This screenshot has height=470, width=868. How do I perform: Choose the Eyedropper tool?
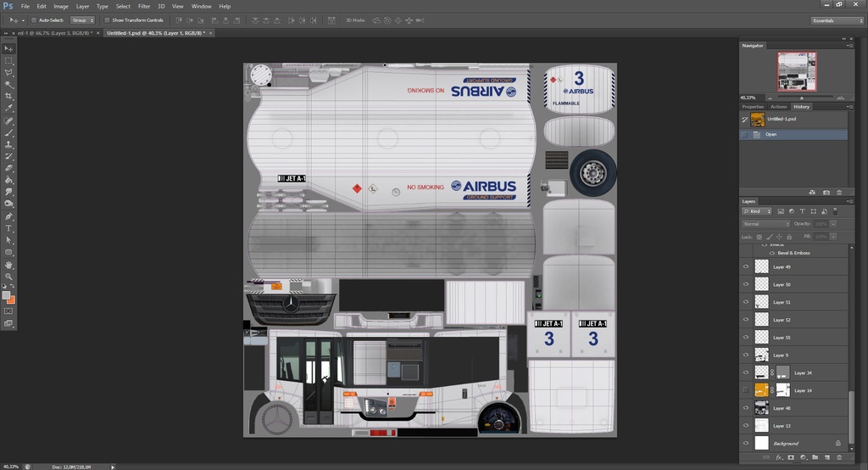click(x=9, y=109)
